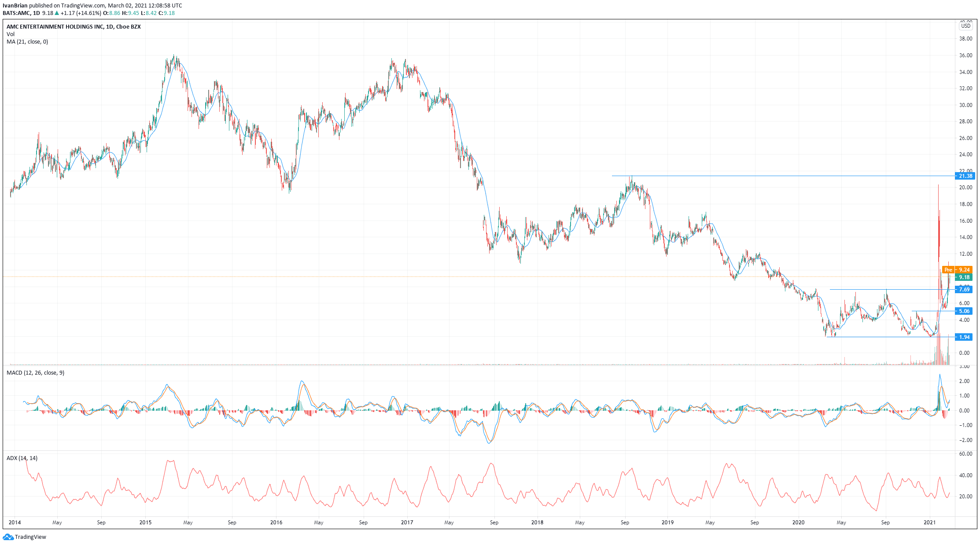The height and width of the screenshot is (545, 980).
Task: Click the 2021 label on time axis
Action: click(929, 523)
